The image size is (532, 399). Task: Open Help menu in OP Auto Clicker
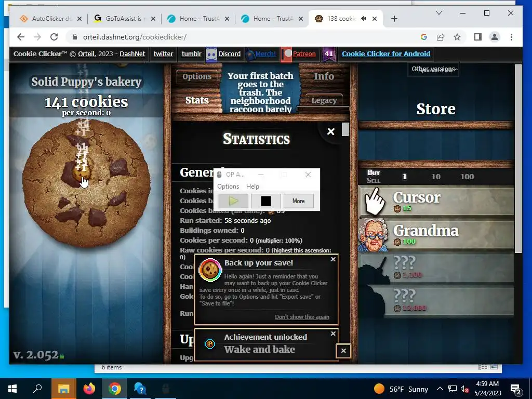tap(252, 187)
